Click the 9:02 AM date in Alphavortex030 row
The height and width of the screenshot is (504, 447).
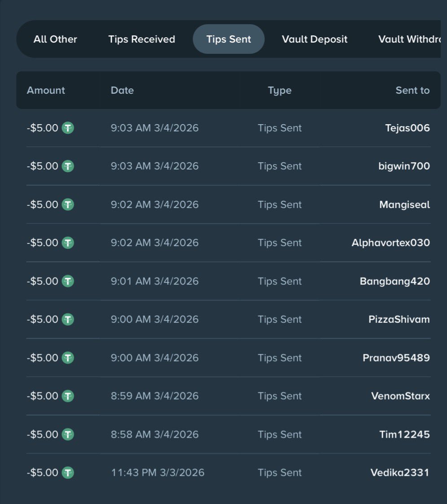point(154,243)
